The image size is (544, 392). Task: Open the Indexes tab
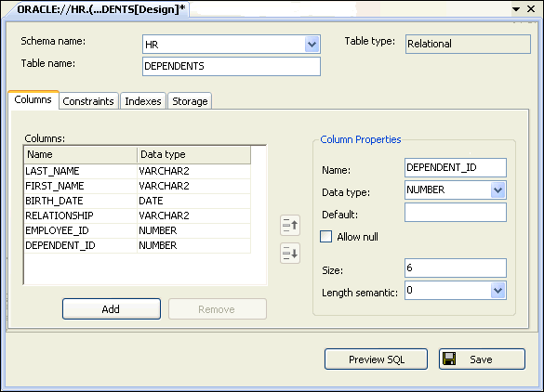tap(143, 101)
